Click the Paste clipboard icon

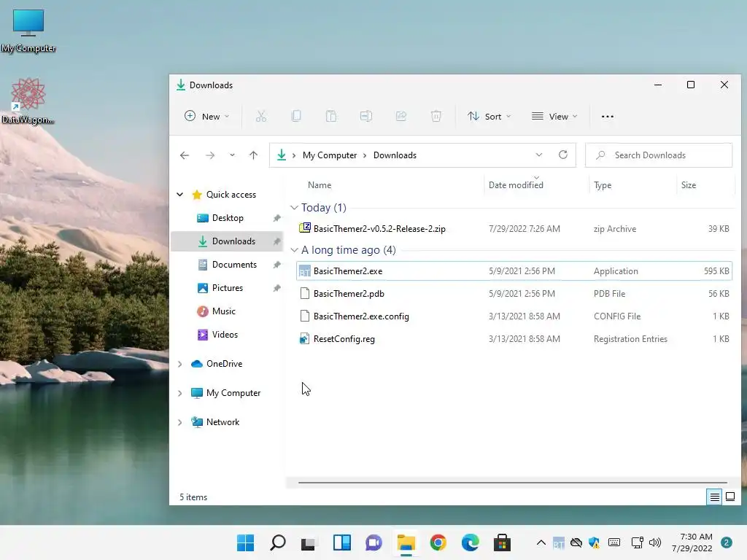(x=331, y=116)
